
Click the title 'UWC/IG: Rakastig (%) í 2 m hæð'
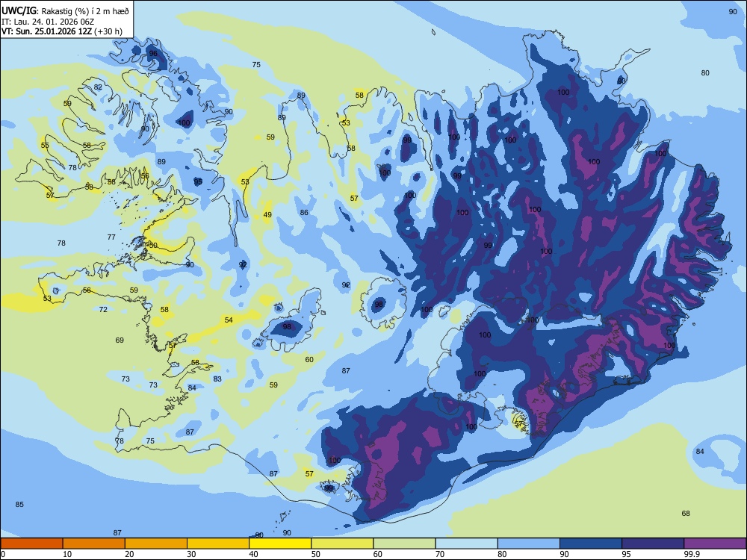coord(65,10)
